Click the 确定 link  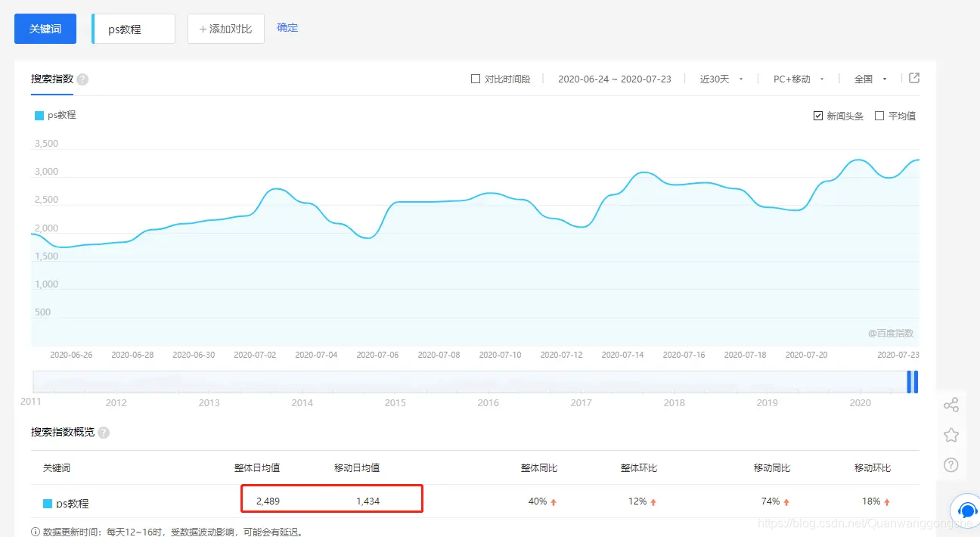287,28
